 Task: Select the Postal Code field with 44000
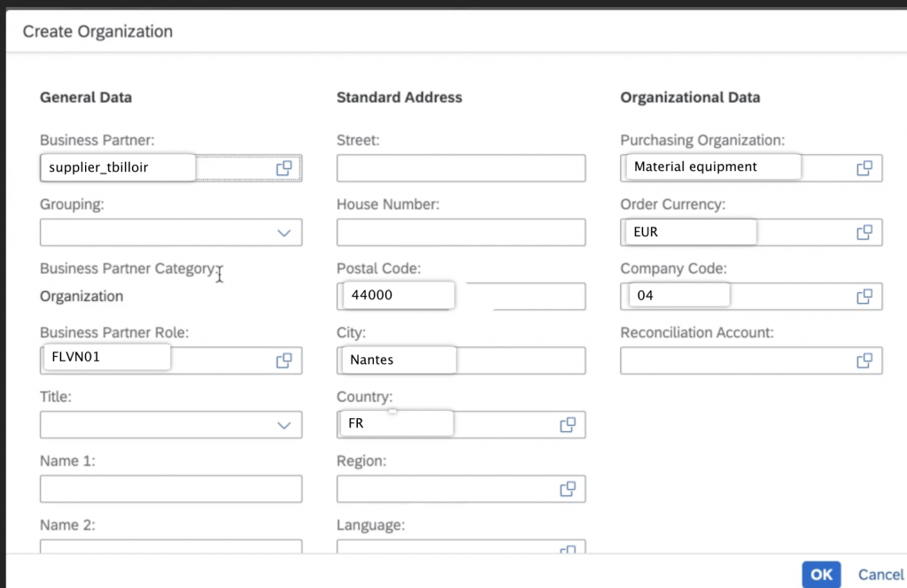[399, 296]
